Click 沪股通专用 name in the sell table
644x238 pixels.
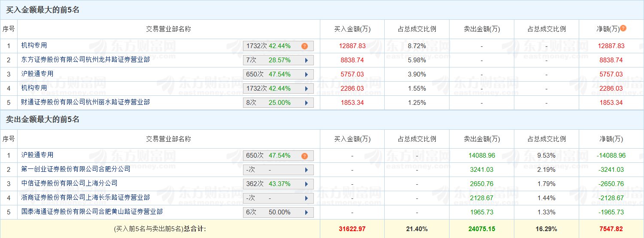37,155
